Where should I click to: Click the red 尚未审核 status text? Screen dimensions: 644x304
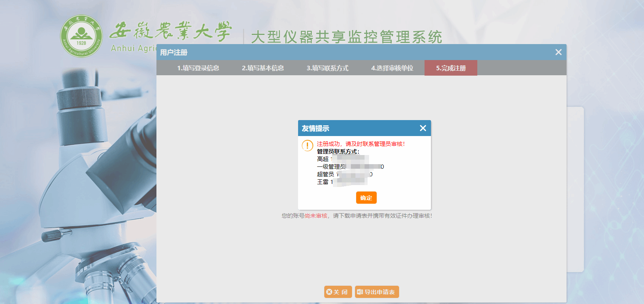coord(316,216)
